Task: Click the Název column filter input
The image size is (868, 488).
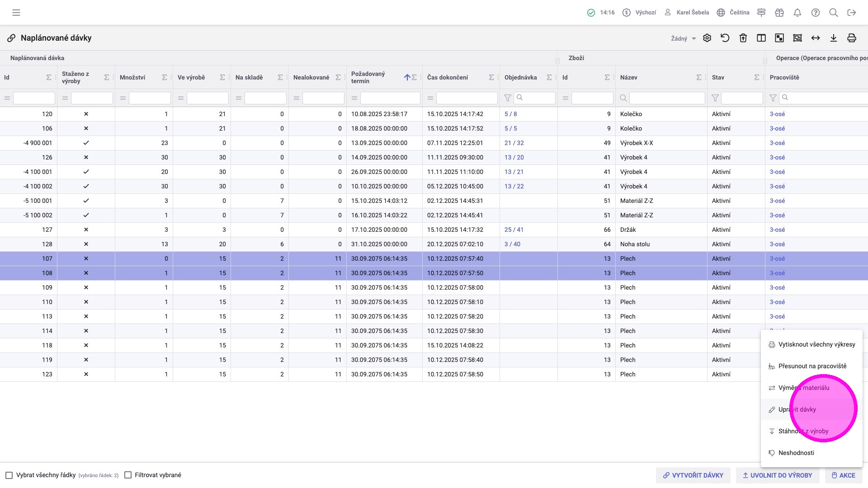Action: [667, 98]
